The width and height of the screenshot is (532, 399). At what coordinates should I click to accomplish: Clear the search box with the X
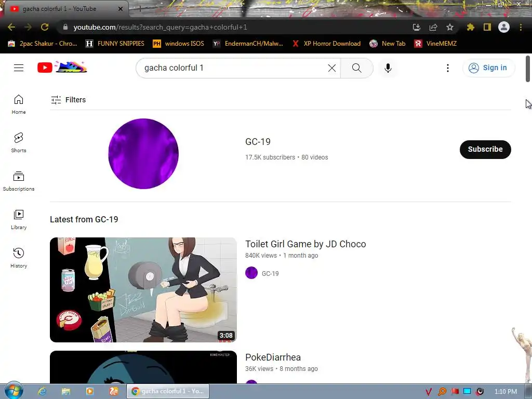coord(332,68)
